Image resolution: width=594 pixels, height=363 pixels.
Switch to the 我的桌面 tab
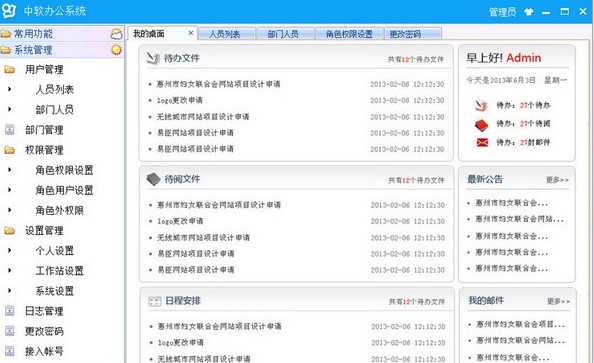click(x=163, y=33)
